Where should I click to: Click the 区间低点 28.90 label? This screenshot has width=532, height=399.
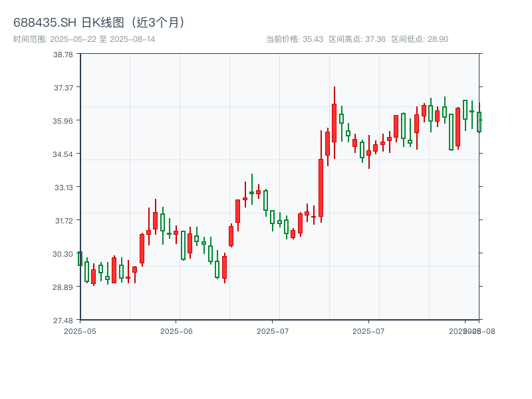(420, 39)
